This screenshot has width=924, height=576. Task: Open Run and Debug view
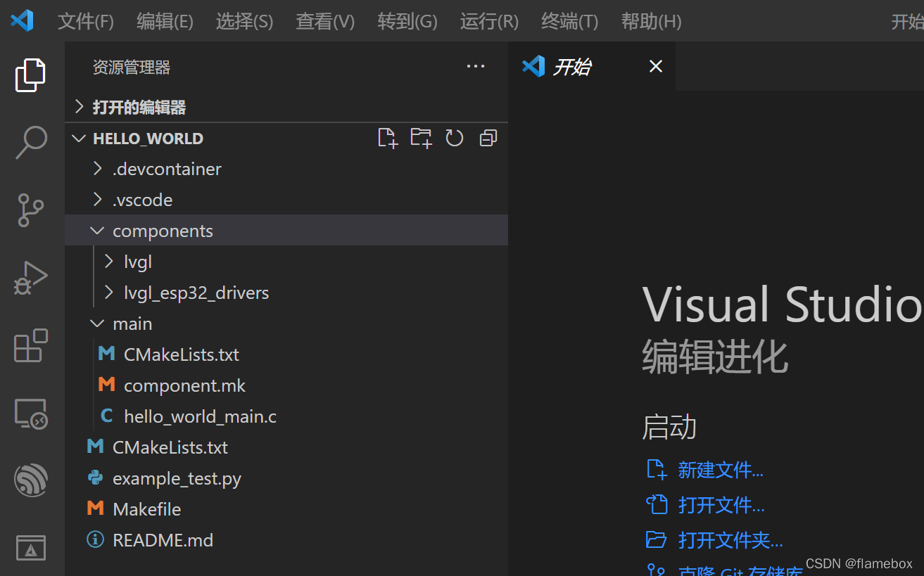tap(31, 278)
